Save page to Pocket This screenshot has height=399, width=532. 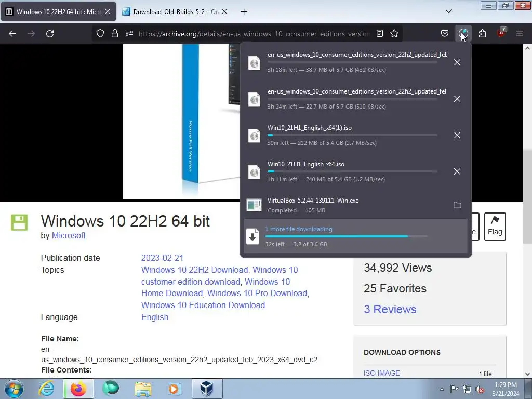[x=445, y=33]
